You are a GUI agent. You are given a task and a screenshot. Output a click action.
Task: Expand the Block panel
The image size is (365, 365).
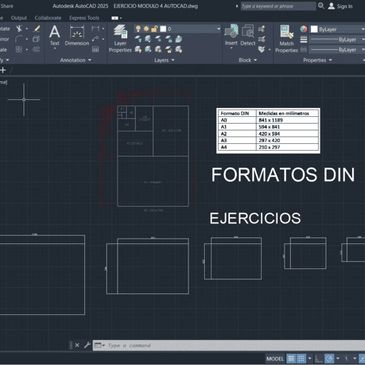248,60
